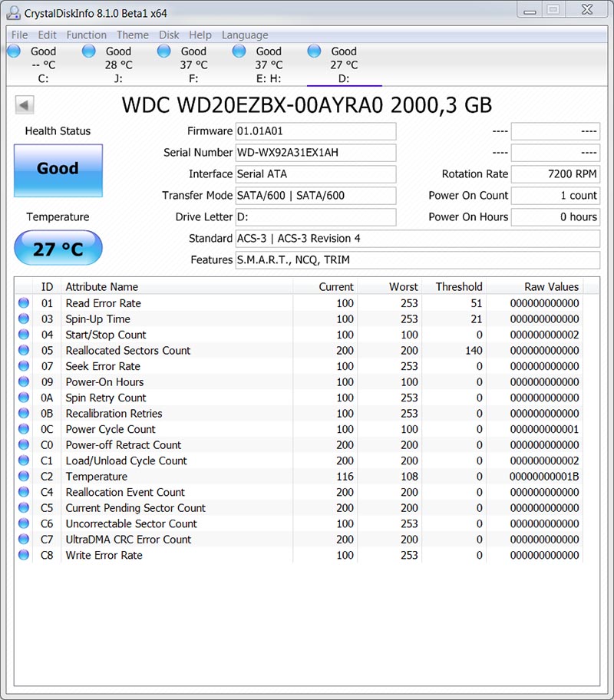This screenshot has height=700, width=614.
Task: Click the Firmware field 01.01A01
Action: tap(315, 131)
